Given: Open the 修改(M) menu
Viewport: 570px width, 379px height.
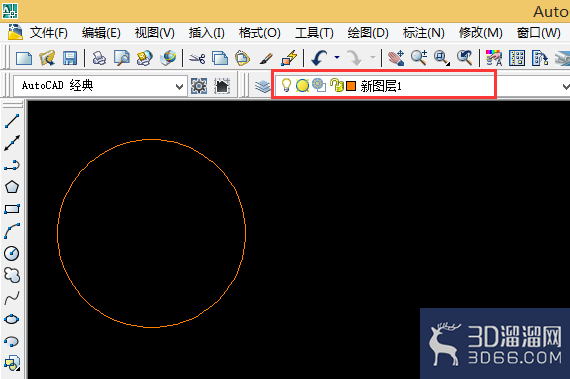Looking at the screenshot, I should click(481, 33).
